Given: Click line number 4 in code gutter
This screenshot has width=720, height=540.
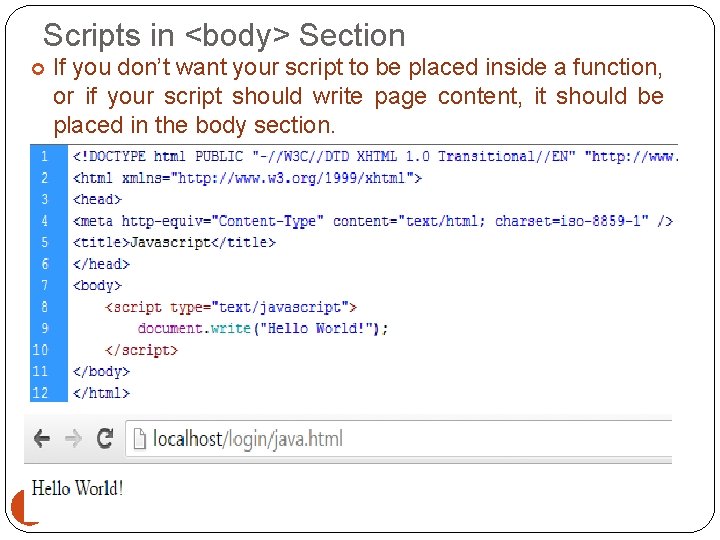Looking at the screenshot, I should coord(45,221).
